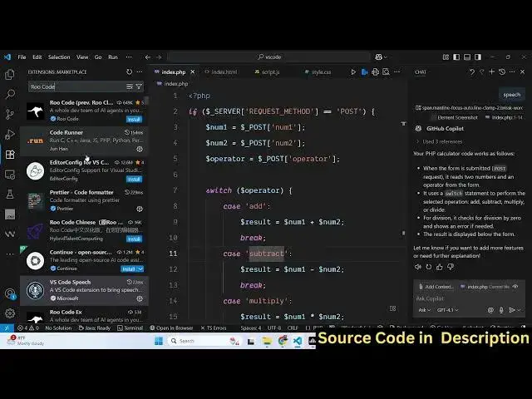This screenshot has height=399, width=532.
Task: Open Terminal from status bar
Action: [x=130, y=328]
